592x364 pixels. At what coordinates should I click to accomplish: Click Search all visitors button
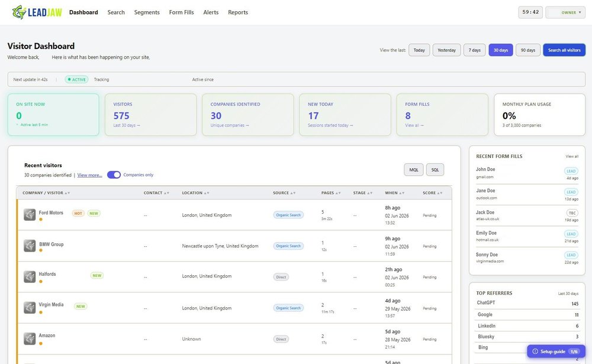point(564,50)
